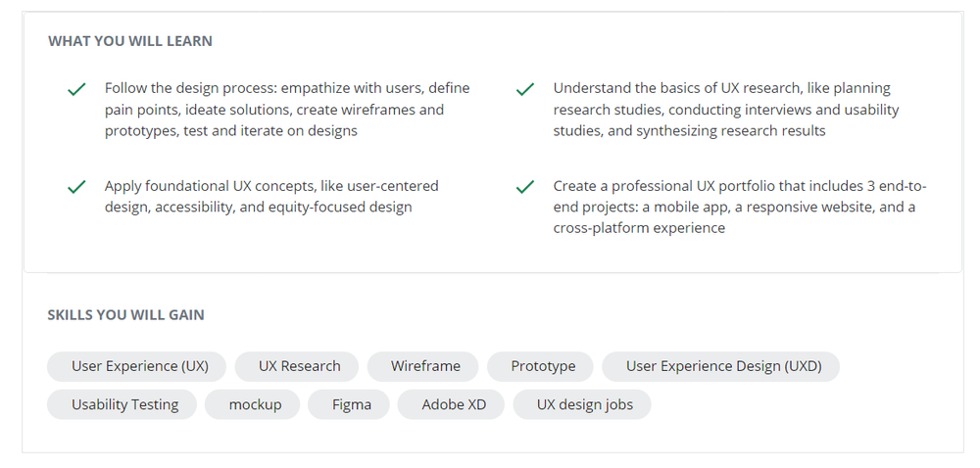Click the checkmark beside 'Understand the basics of UX research'

[x=525, y=89]
